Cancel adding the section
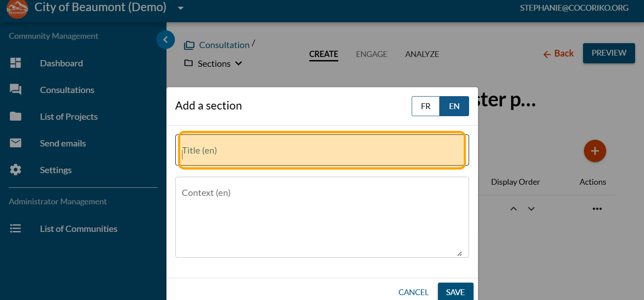 pyautogui.click(x=413, y=292)
